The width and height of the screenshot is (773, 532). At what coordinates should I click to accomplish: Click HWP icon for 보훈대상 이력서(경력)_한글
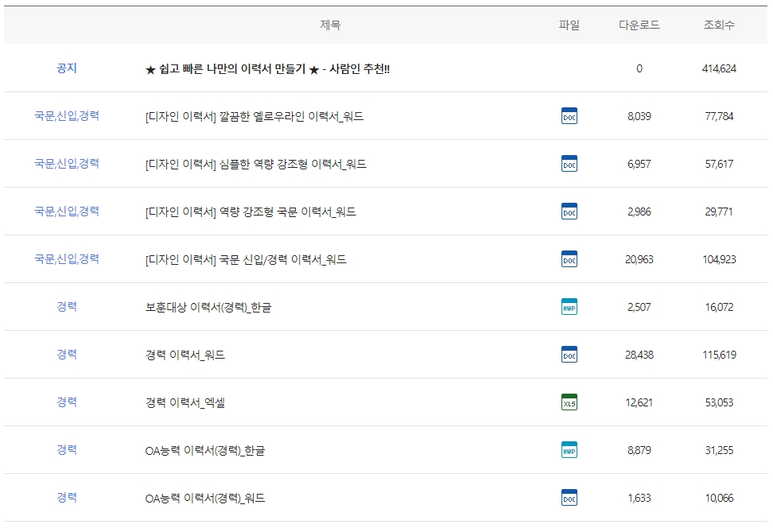(x=569, y=307)
